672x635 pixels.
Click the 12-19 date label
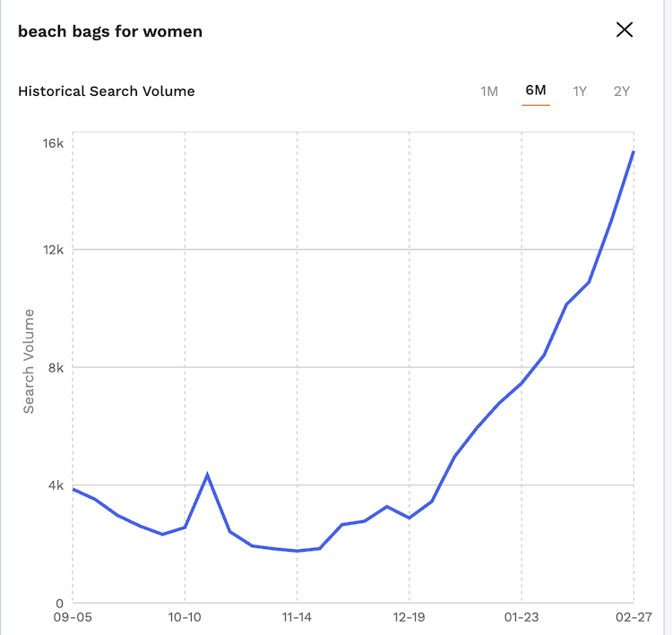(409, 617)
